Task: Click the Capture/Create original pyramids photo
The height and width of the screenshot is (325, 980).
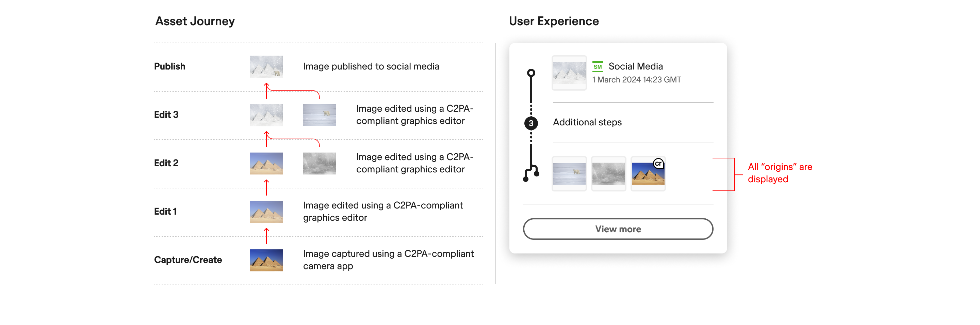Action: pos(266,260)
